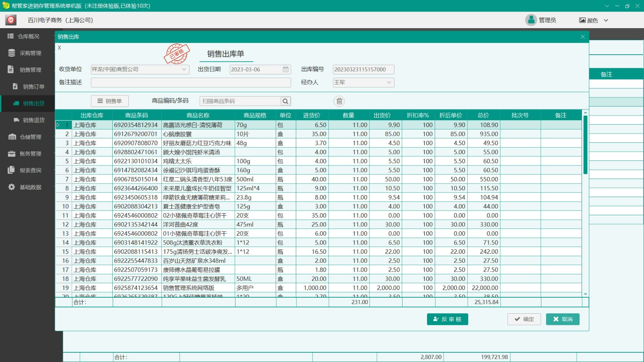The height and width of the screenshot is (362, 644).
Task: Click the 取消 button
Action: click(x=562, y=319)
